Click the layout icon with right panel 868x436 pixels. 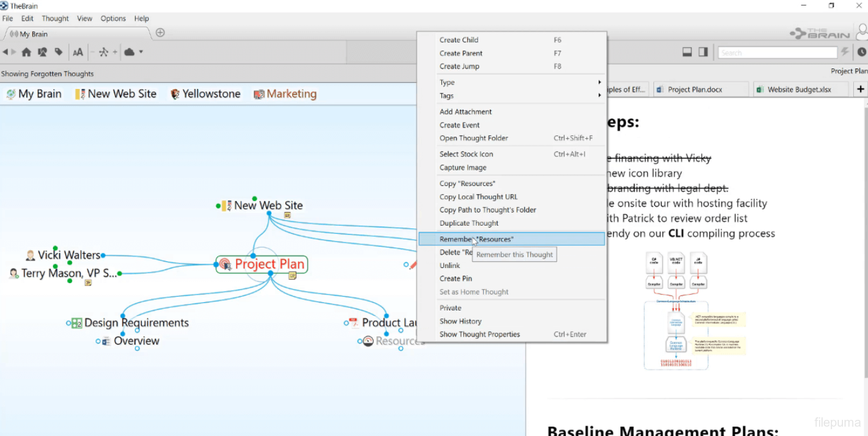(703, 52)
